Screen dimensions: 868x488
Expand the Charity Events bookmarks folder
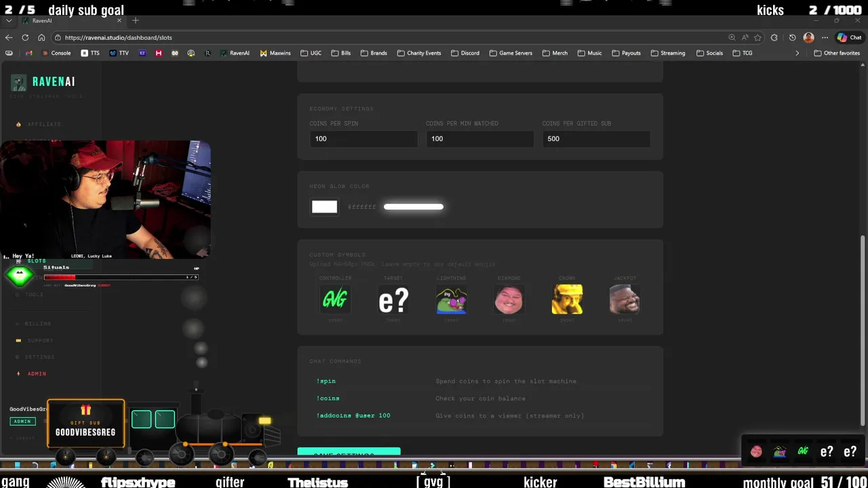pos(419,53)
